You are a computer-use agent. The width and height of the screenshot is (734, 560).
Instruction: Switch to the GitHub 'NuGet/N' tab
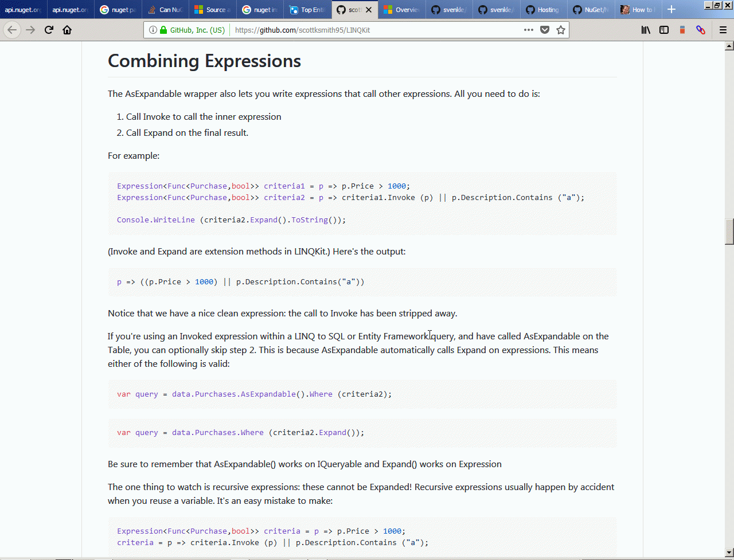click(592, 10)
